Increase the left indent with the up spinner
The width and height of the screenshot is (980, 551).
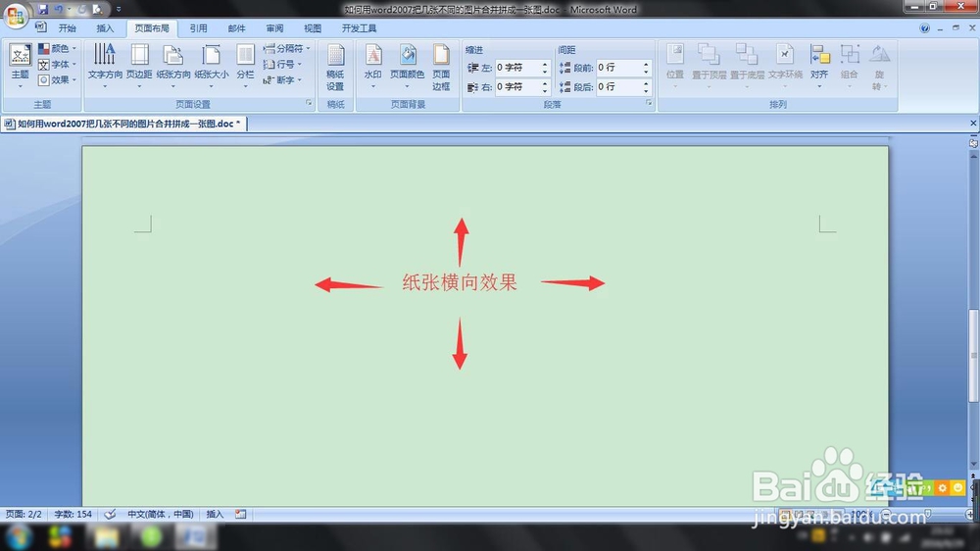pyautogui.click(x=545, y=64)
